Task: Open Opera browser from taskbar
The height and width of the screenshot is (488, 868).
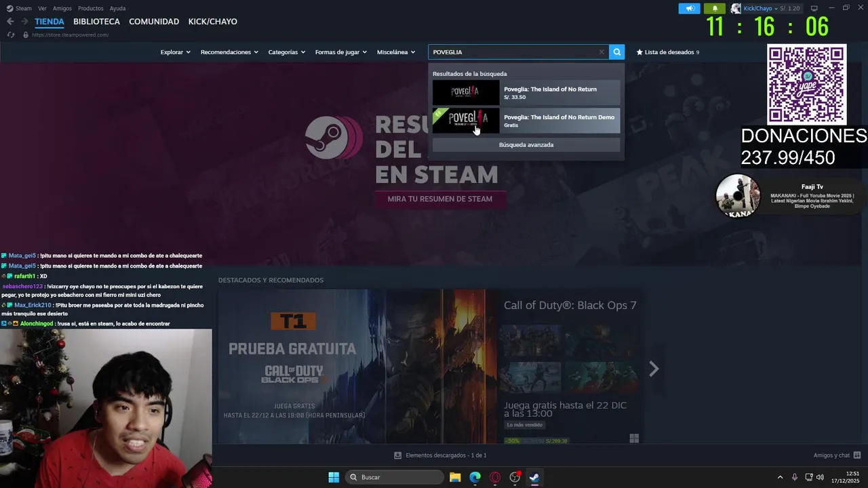Action: tap(495, 477)
